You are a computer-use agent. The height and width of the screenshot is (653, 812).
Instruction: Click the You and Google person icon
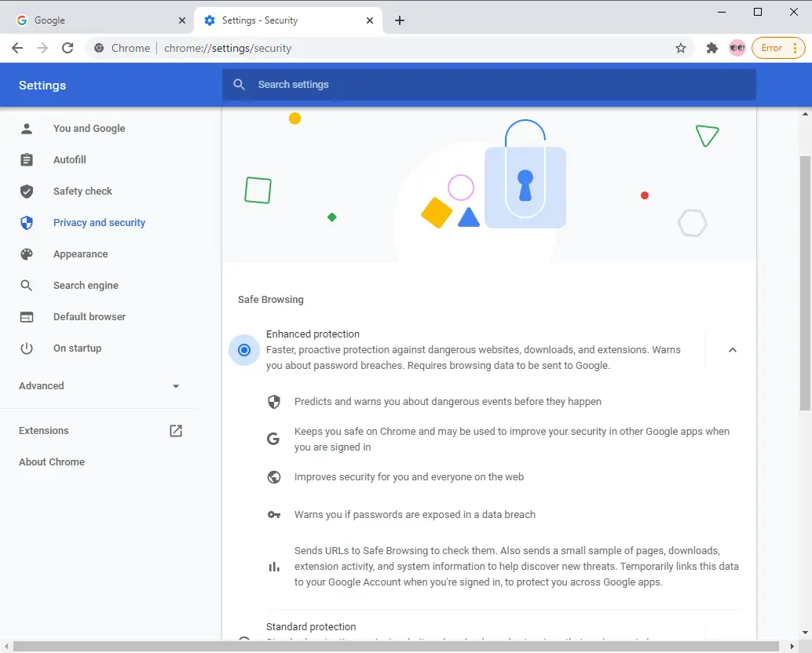pos(27,128)
